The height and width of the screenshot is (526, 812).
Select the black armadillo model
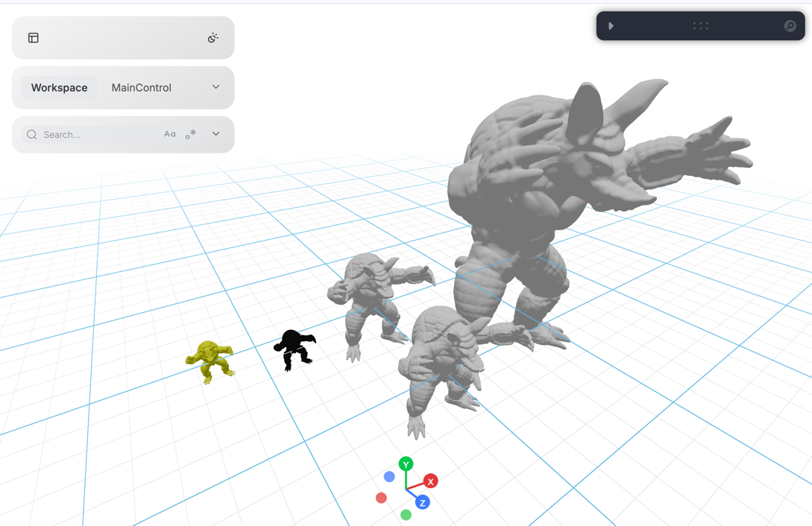(294, 349)
